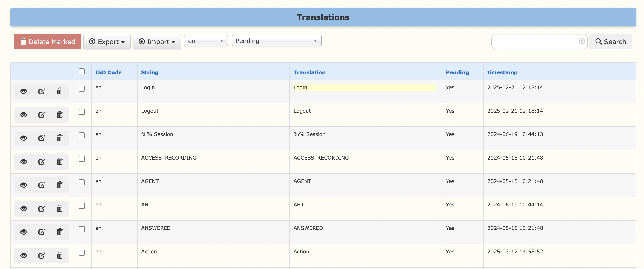The image size is (644, 269).
Task: Sort by the timestamp column
Action: tap(502, 72)
